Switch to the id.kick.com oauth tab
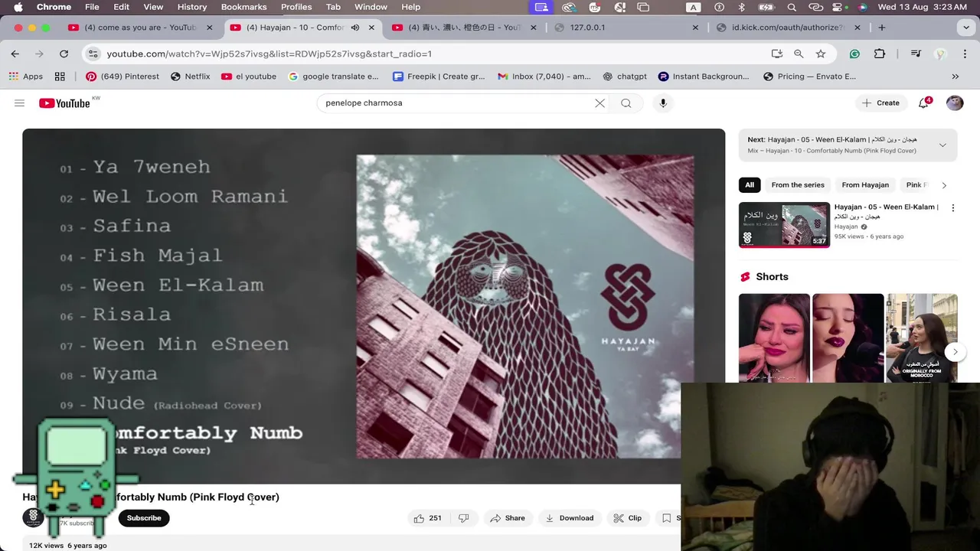 pos(788,28)
